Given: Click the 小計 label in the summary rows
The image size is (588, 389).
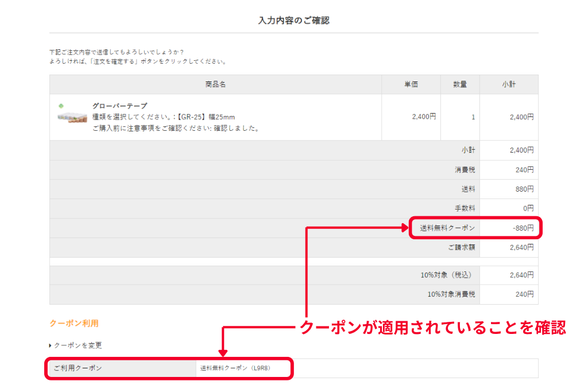Looking at the screenshot, I should pos(469,150).
